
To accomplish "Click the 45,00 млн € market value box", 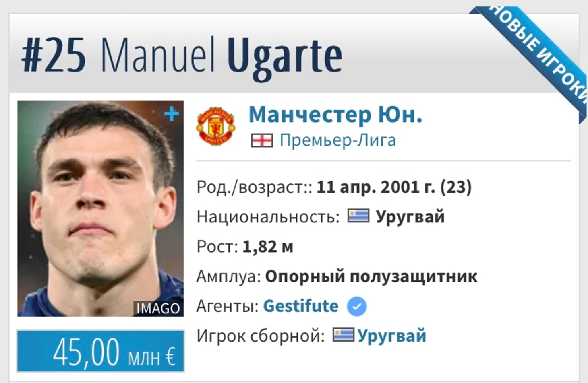I will click(x=100, y=351).
